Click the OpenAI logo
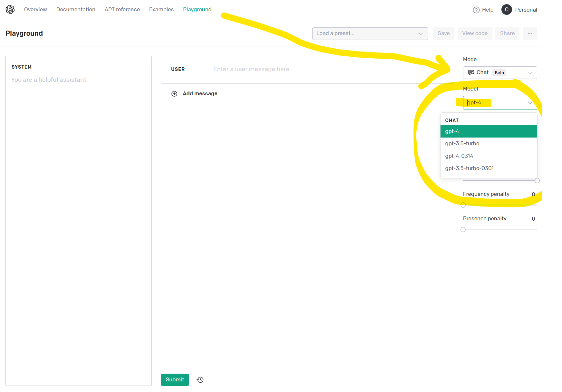Screen dimensions: 562x392 10,9
